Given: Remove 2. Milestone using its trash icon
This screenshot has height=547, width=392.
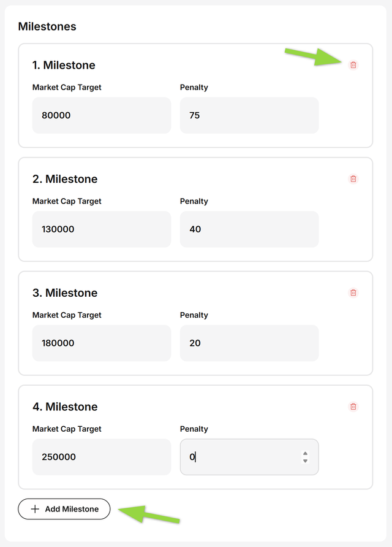Looking at the screenshot, I should click(353, 179).
